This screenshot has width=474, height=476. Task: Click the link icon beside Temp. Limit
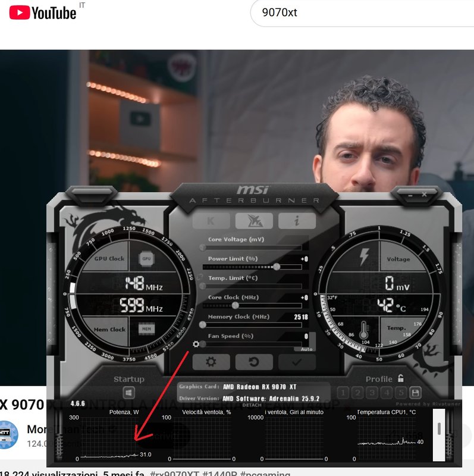click(200, 277)
